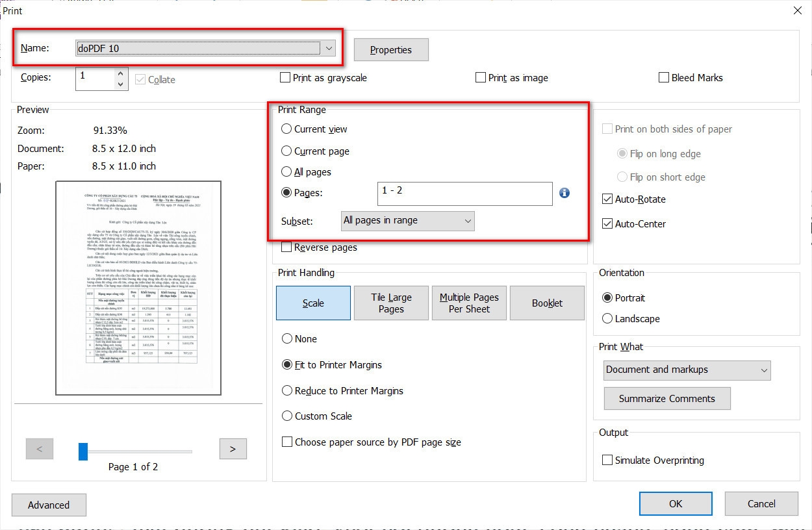Go to next preview page
Viewport: 812px width, 530px height.
[x=233, y=448]
